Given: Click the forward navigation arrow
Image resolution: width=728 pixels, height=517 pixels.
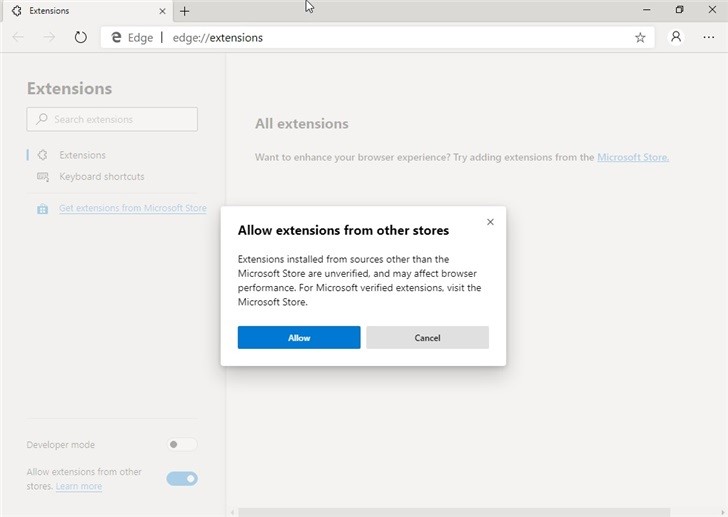Looking at the screenshot, I should click(x=49, y=37).
